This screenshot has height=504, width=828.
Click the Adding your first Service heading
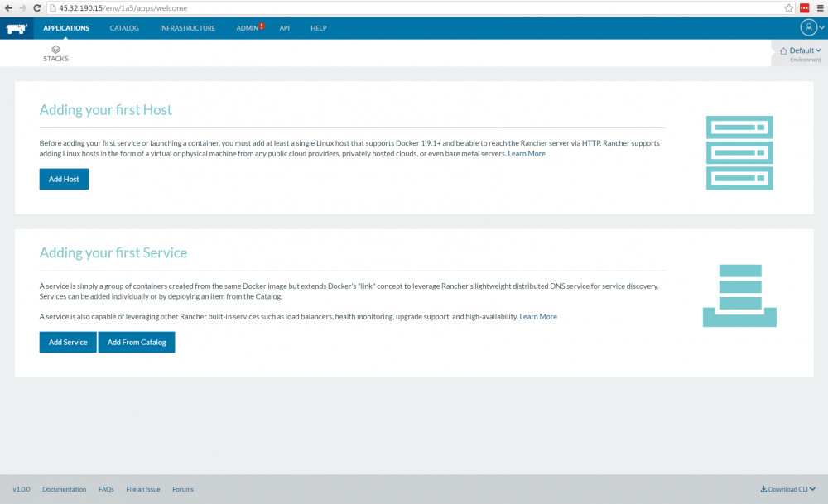pos(113,252)
